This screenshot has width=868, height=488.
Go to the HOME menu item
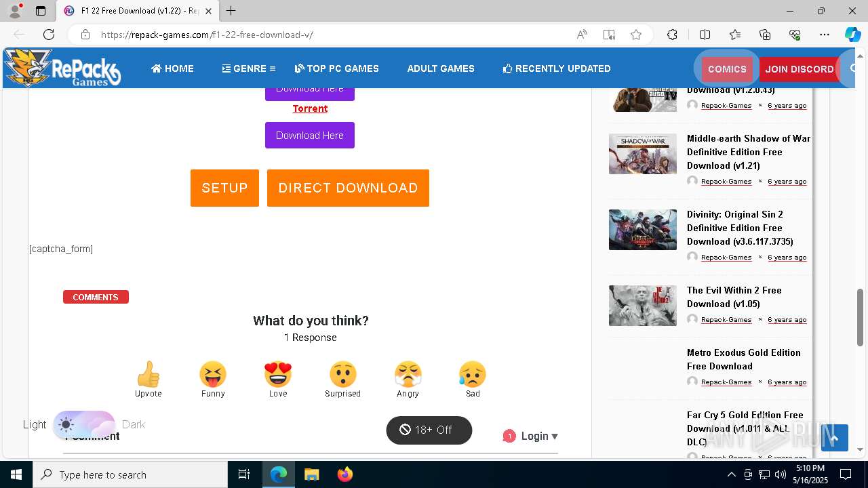[x=172, y=68]
